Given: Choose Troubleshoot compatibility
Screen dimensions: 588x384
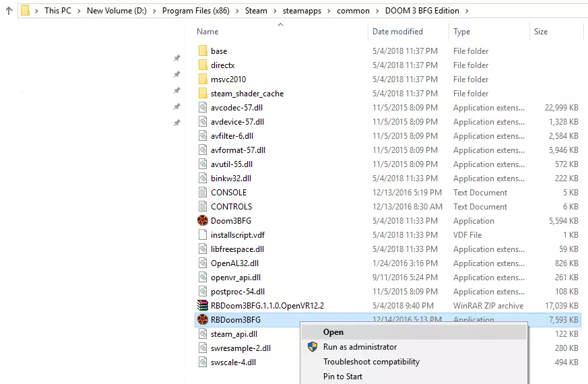Looking at the screenshot, I should (x=414, y=362).
